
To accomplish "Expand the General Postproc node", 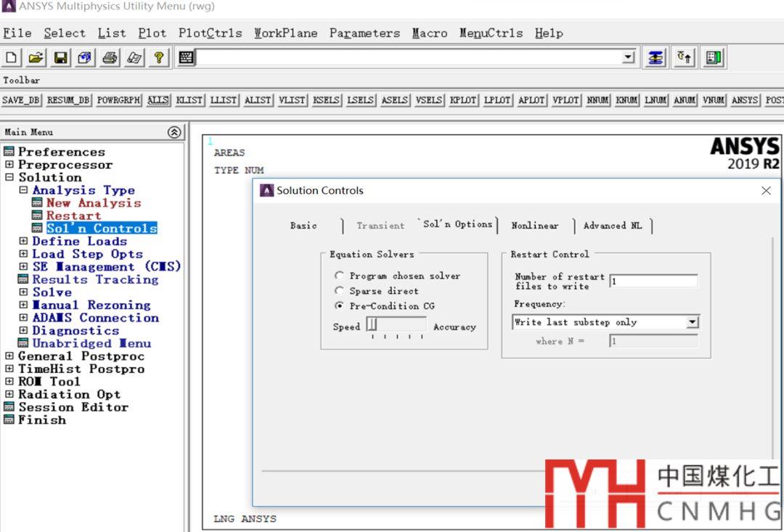I will point(9,356).
